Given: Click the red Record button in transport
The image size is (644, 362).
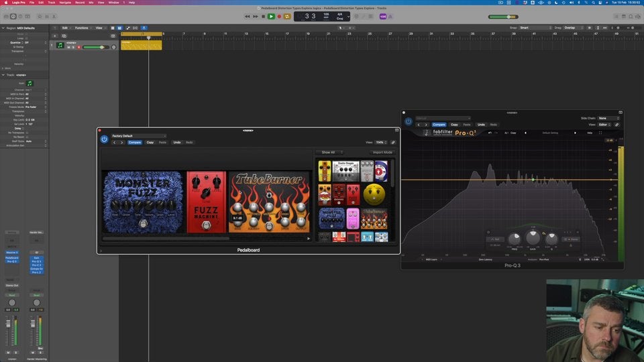Looking at the screenshot, I should [x=279, y=16].
